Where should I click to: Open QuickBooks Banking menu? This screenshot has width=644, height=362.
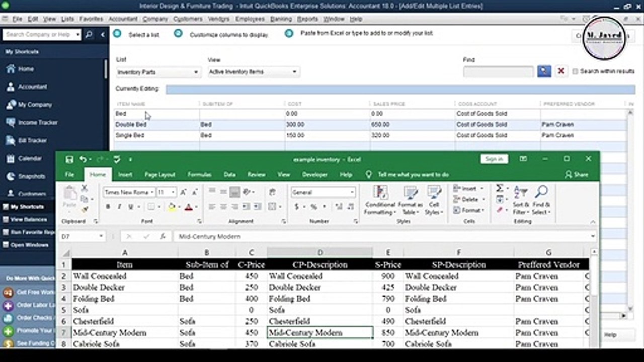point(281,19)
